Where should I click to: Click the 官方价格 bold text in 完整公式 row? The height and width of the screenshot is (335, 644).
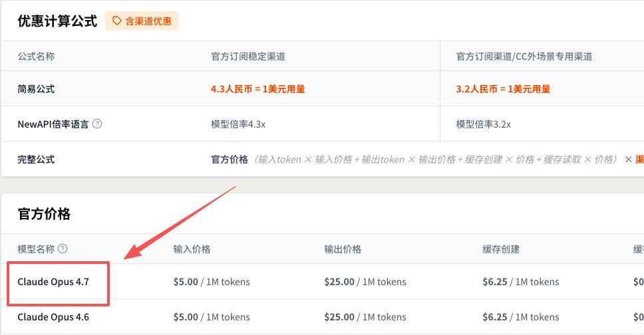click(x=229, y=160)
